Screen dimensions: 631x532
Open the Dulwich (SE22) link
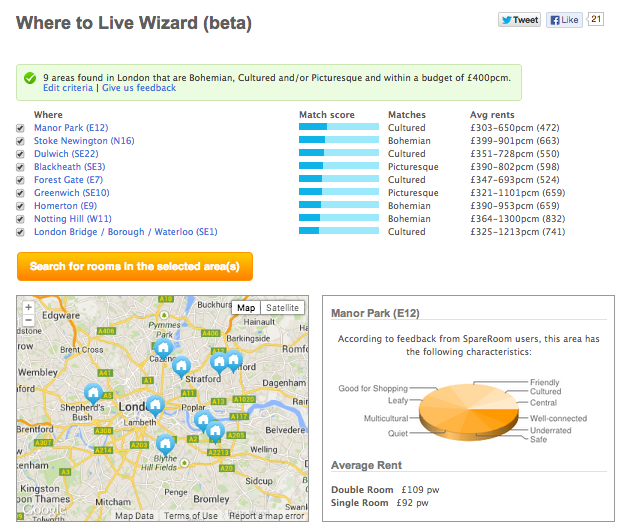pos(66,154)
